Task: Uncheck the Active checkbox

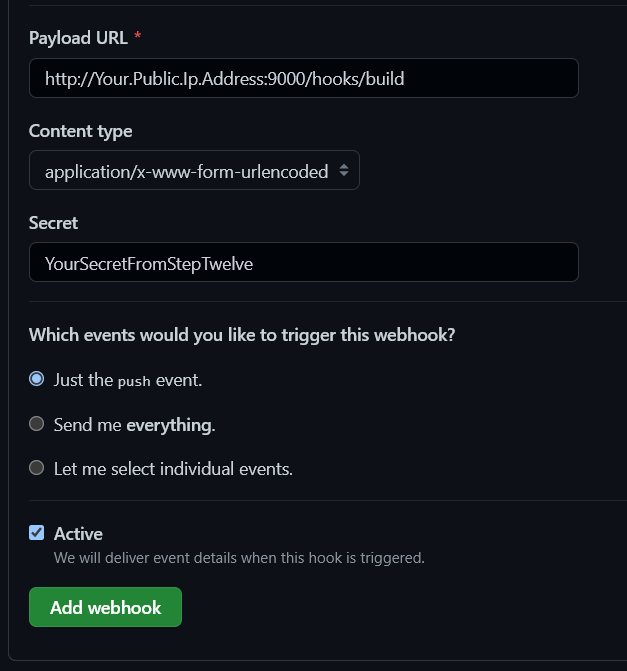Action: pos(37,533)
